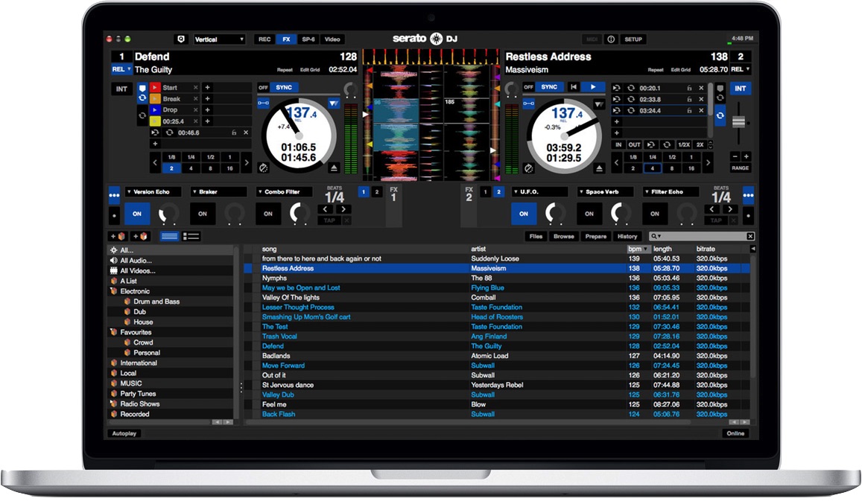Enable the Filter Echo effect
The width and height of the screenshot is (862, 504).
654,214
